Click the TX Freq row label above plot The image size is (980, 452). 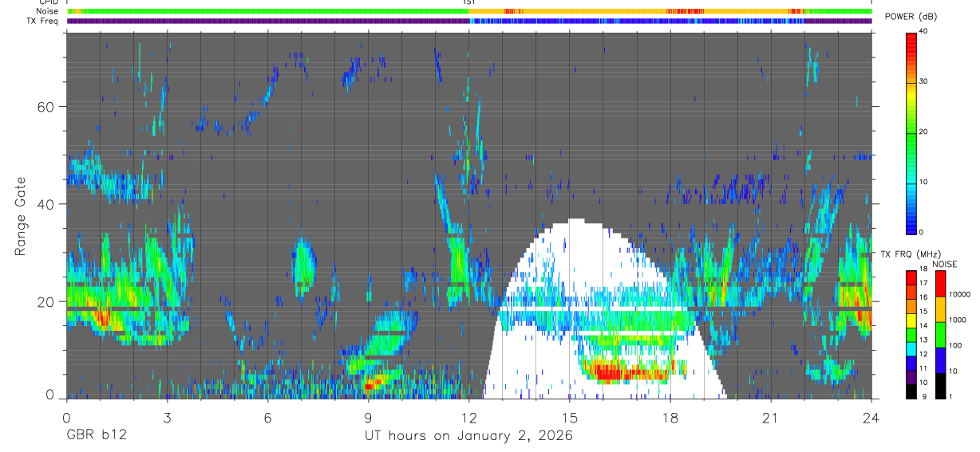[43, 21]
